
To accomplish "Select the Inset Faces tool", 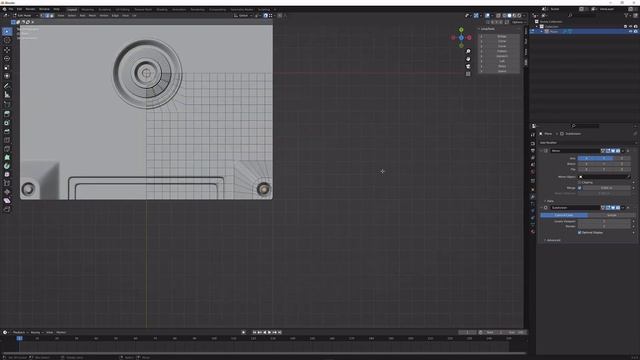I will (x=7, y=122).
